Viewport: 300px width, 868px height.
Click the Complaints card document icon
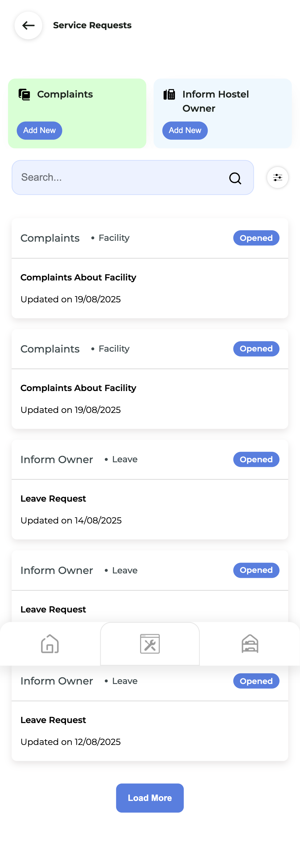click(24, 95)
